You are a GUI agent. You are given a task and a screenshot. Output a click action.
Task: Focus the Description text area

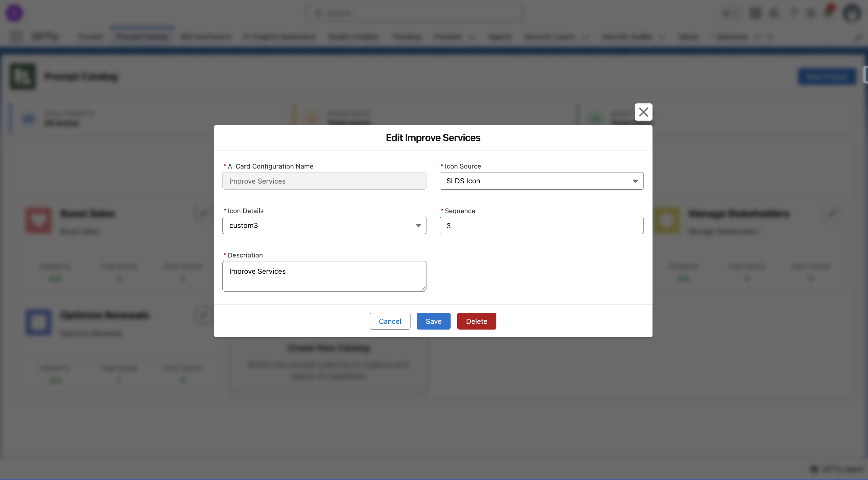(x=324, y=276)
